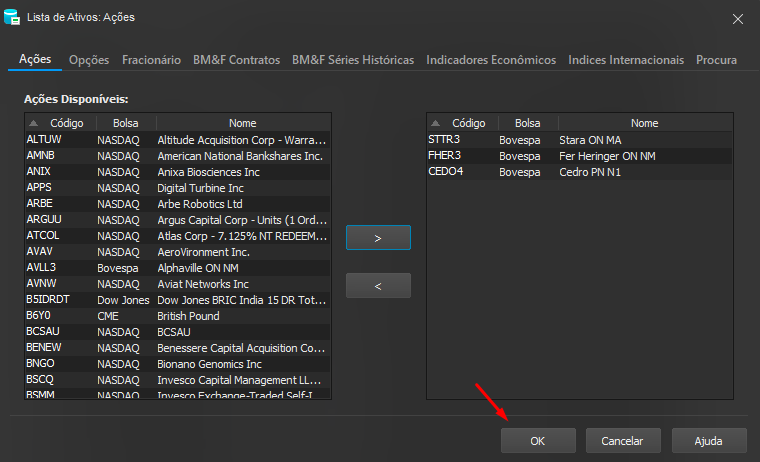Select the ATCOL Atlas Corp row

click(178, 236)
